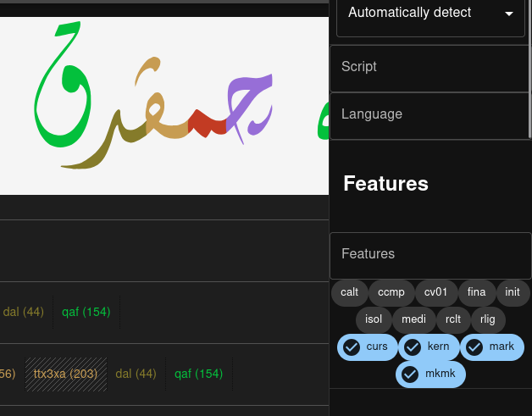Turn on the cv01 feature
This screenshot has width=532, height=416.
[x=435, y=292]
